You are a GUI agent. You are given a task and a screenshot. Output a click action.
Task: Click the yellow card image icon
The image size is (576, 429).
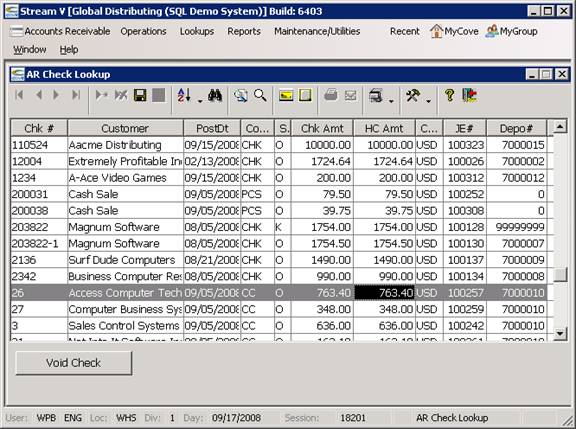point(286,96)
